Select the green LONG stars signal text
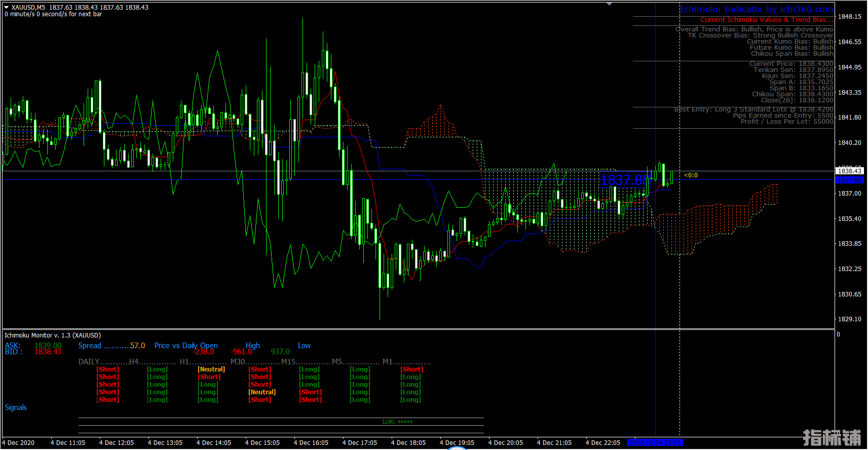Screen dimensions: 868x450 pyautogui.click(x=397, y=422)
